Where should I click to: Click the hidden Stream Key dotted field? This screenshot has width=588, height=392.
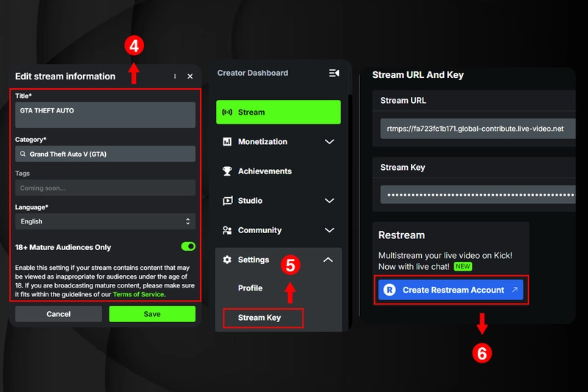[478, 195]
